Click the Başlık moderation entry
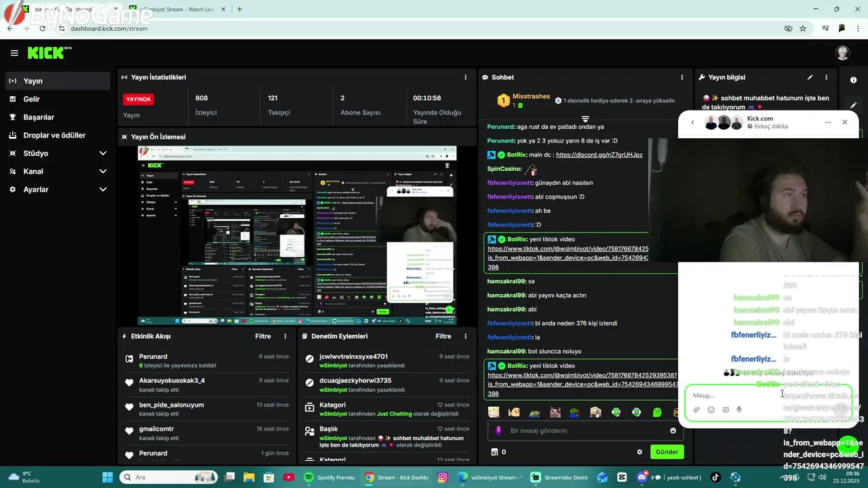 pos(387,437)
